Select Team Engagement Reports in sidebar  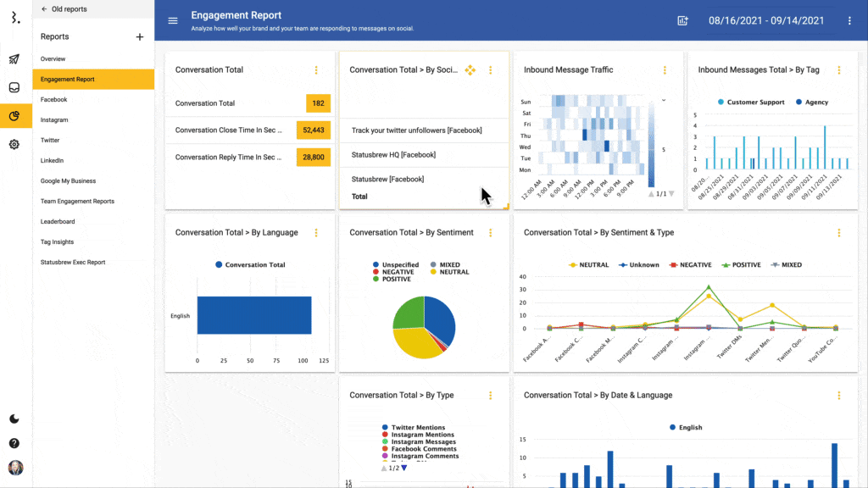77,202
